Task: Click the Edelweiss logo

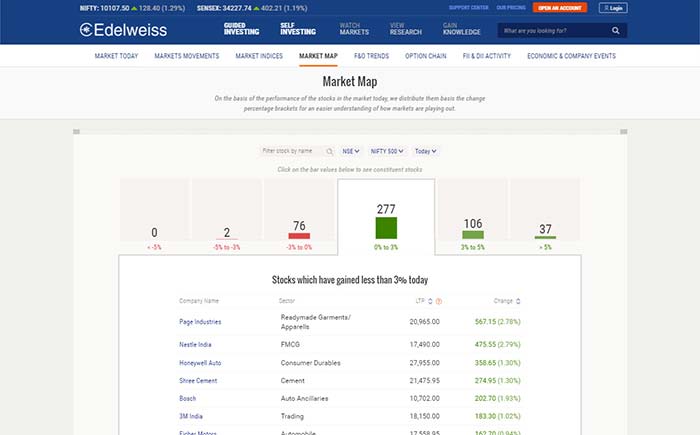Action: 124,30
